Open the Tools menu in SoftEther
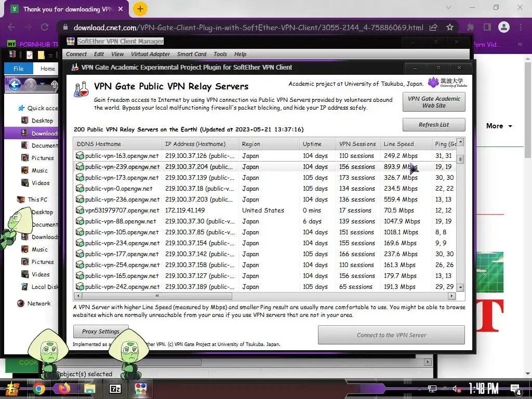This screenshot has height=399, width=532. (x=220, y=54)
